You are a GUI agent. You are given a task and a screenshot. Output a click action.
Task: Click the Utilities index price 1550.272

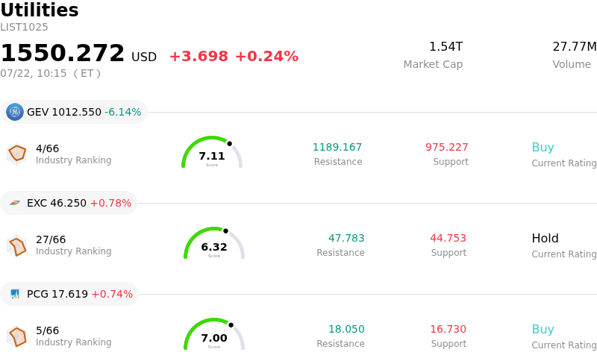pyautogui.click(x=63, y=53)
